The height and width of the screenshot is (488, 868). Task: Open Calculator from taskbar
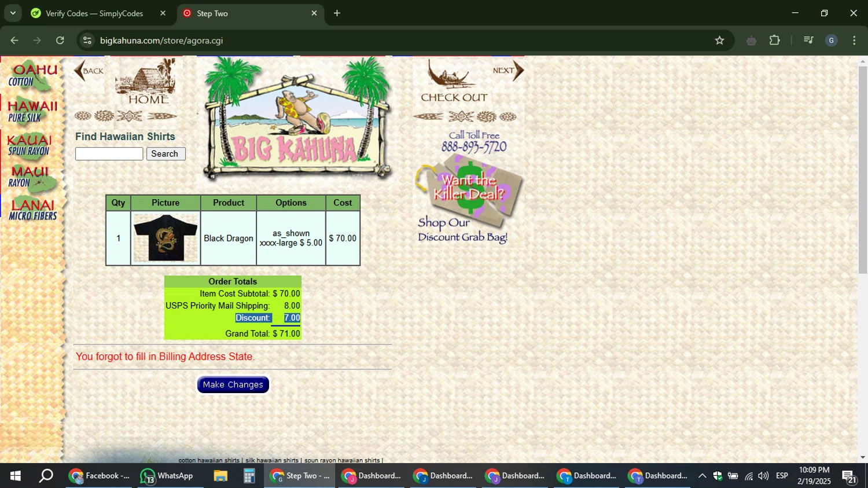[249, 476]
